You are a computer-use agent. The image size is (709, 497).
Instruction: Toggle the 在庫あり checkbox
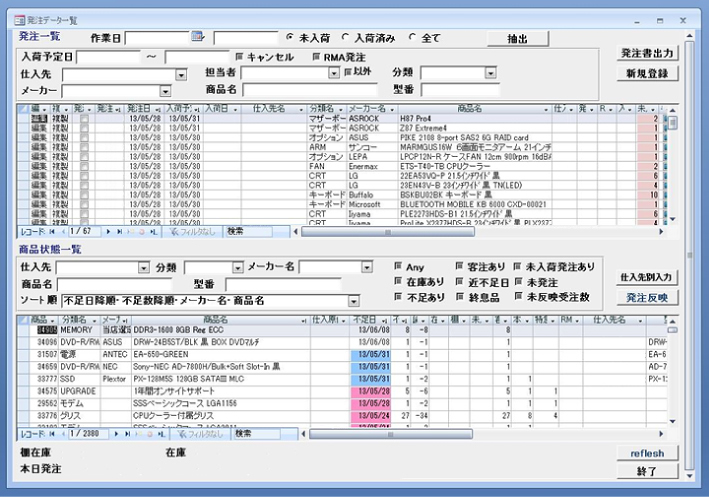click(399, 282)
